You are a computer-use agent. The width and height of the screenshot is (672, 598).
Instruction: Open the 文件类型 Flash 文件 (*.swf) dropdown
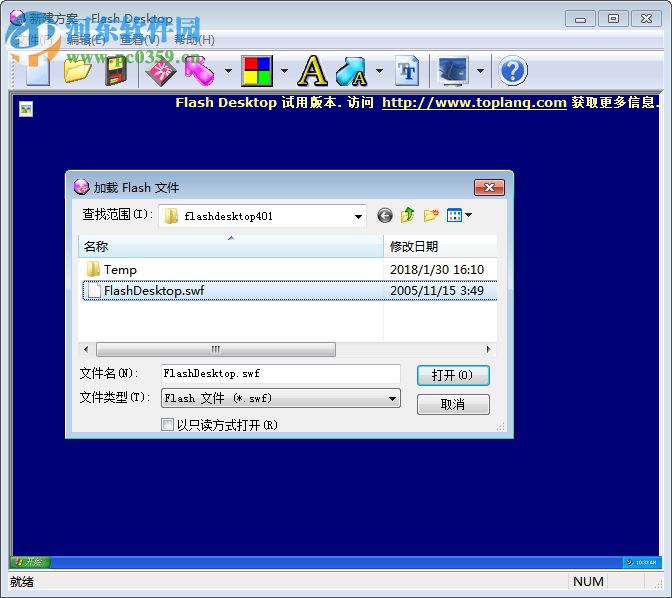(x=281, y=398)
